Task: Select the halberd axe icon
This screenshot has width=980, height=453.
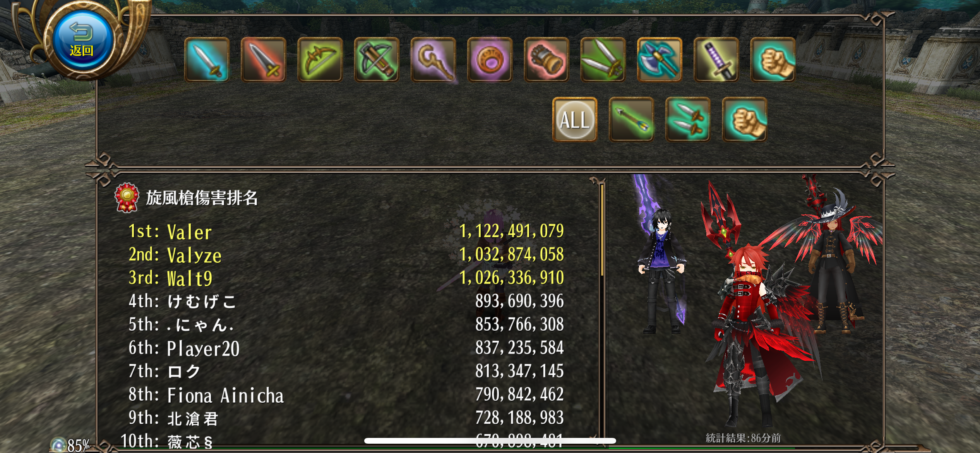Action: (660, 60)
